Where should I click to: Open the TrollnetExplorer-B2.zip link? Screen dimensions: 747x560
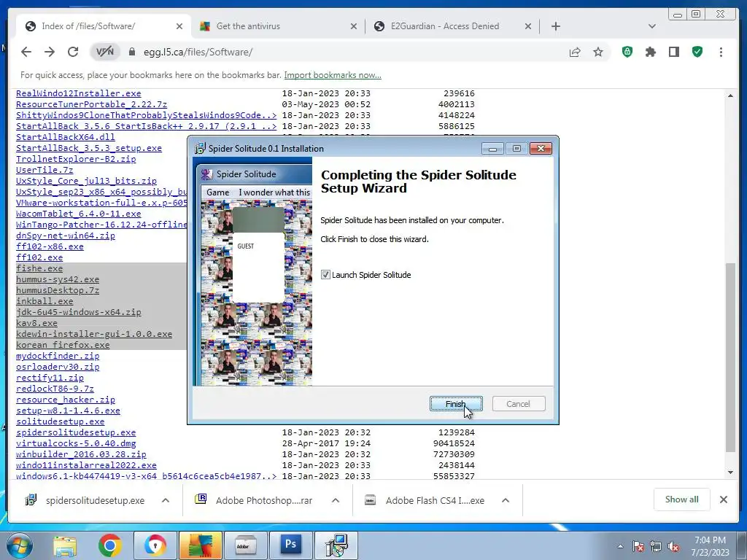tap(76, 159)
